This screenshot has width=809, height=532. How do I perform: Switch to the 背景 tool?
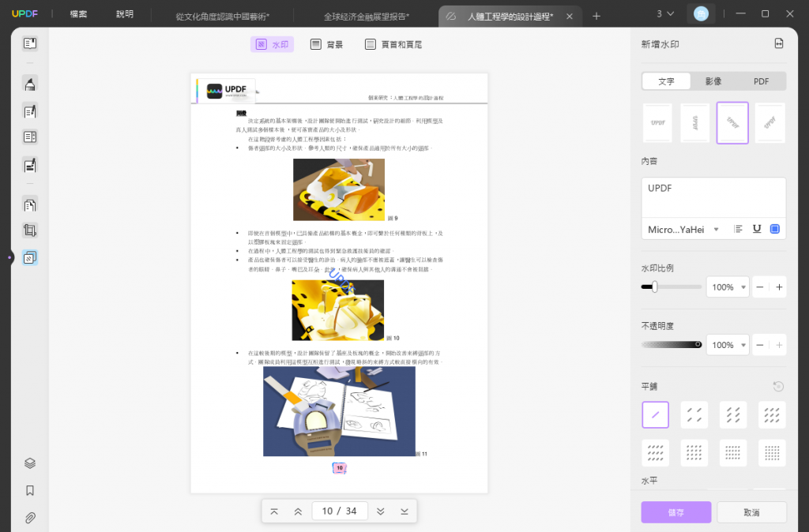coord(326,44)
